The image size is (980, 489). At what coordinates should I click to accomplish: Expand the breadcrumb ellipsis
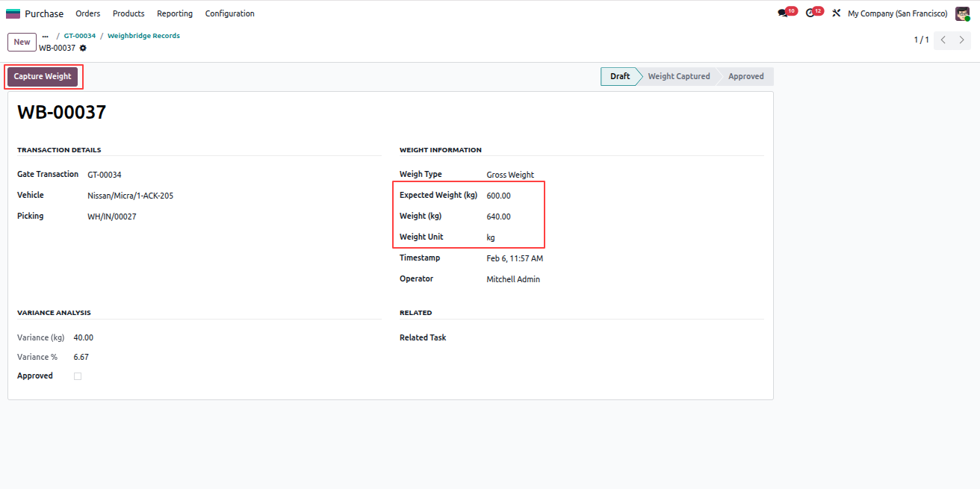click(x=46, y=36)
